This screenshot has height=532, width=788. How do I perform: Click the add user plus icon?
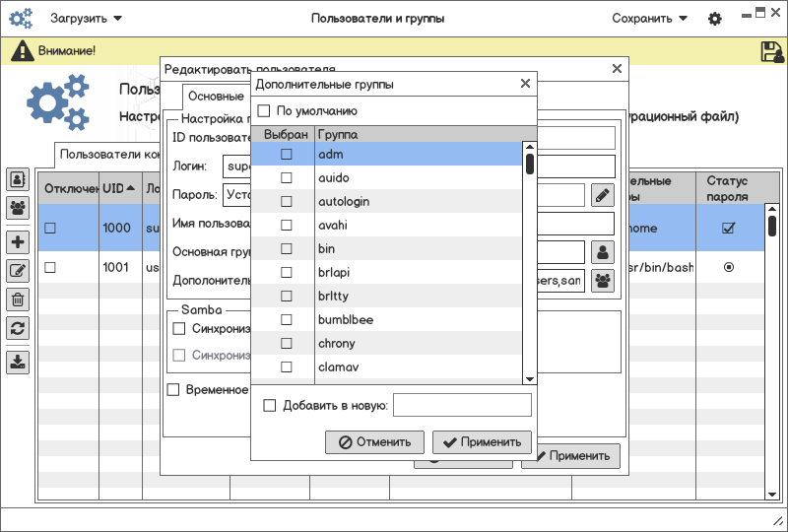(x=18, y=242)
